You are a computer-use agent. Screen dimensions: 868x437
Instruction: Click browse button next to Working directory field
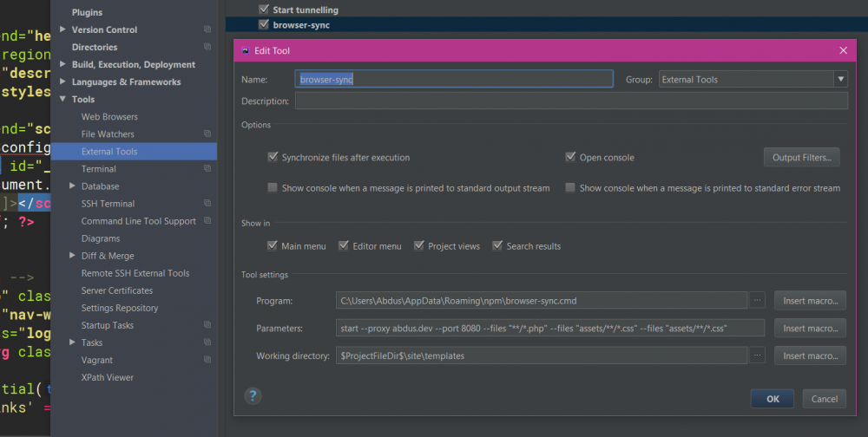pyautogui.click(x=758, y=355)
